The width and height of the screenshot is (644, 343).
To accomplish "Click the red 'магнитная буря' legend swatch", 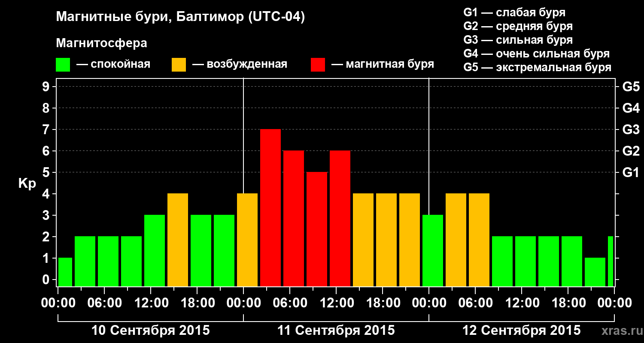I will (318, 65).
